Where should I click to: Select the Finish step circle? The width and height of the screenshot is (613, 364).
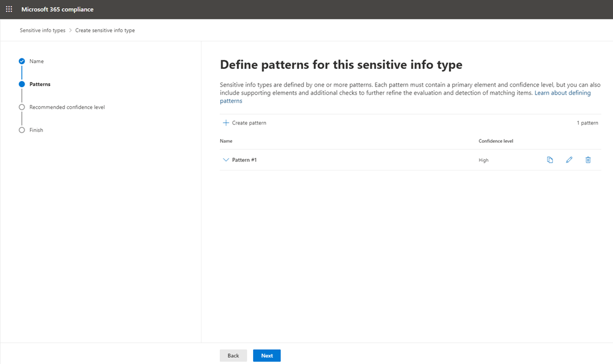click(22, 130)
